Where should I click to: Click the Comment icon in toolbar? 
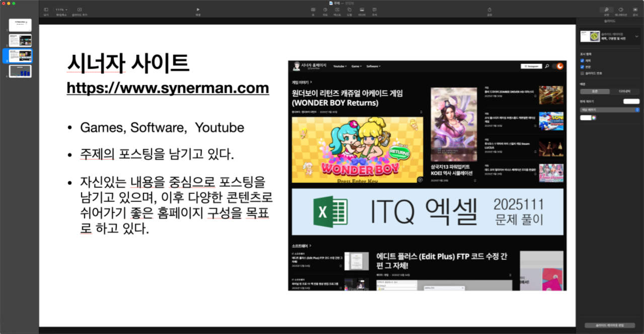374,10
